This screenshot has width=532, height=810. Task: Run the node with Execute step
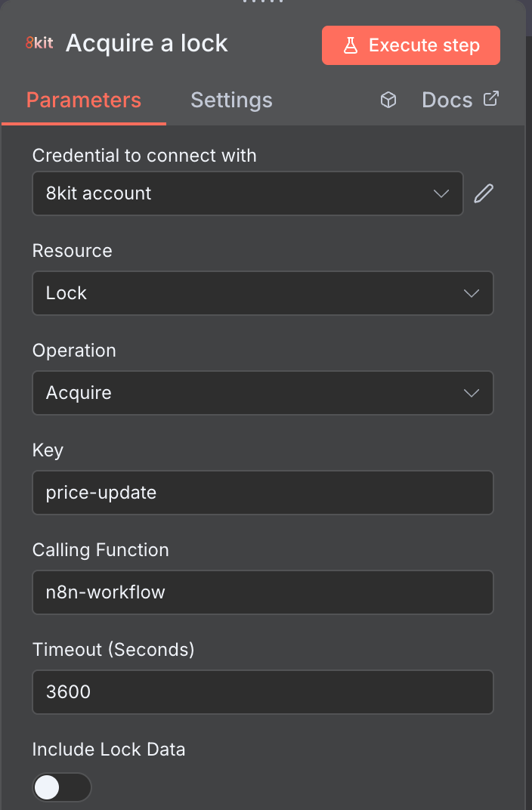point(411,45)
